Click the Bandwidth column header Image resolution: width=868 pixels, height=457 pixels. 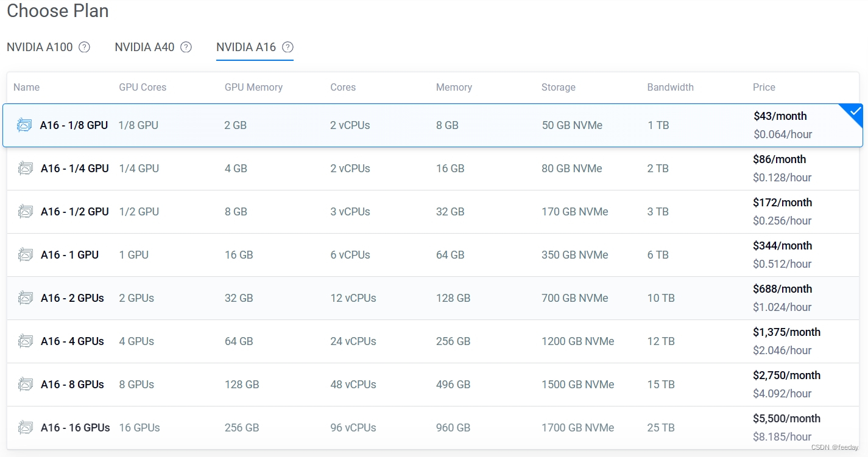point(670,87)
